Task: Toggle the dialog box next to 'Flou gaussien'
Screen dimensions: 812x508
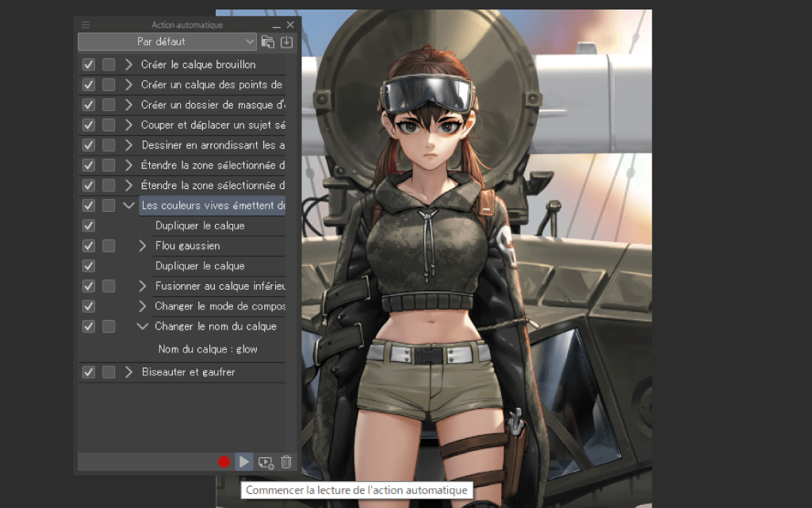Action: pyautogui.click(x=109, y=246)
